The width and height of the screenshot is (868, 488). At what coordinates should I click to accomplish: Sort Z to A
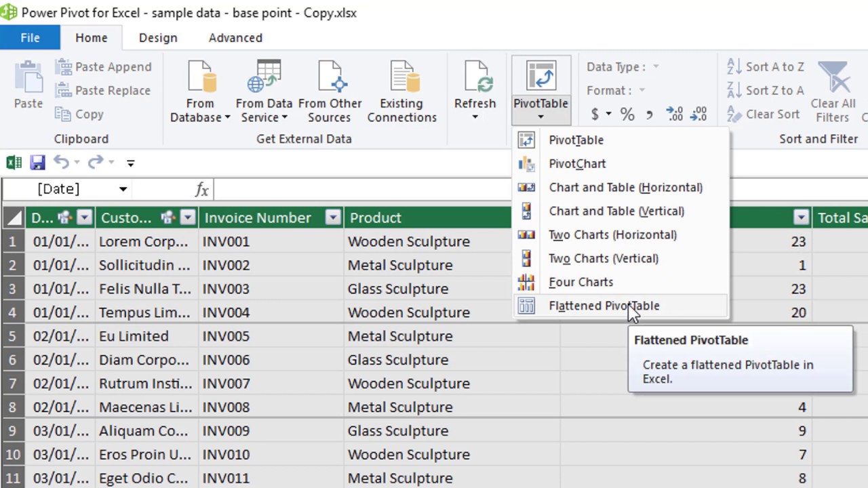point(766,90)
